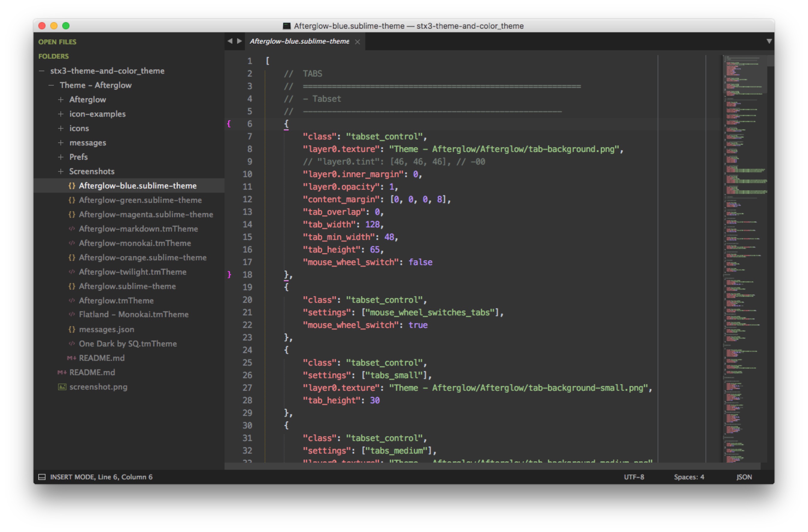Click the XML icon of Afterglow-twilight.tmTheme
The height and width of the screenshot is (532, 808).
tap(72, 272)
